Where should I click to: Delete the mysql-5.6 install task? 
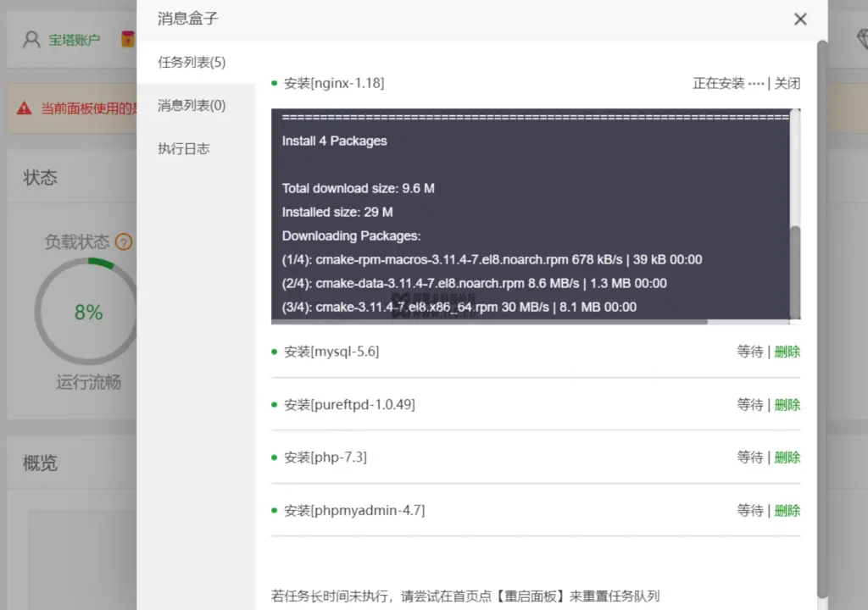coord(787,352)
